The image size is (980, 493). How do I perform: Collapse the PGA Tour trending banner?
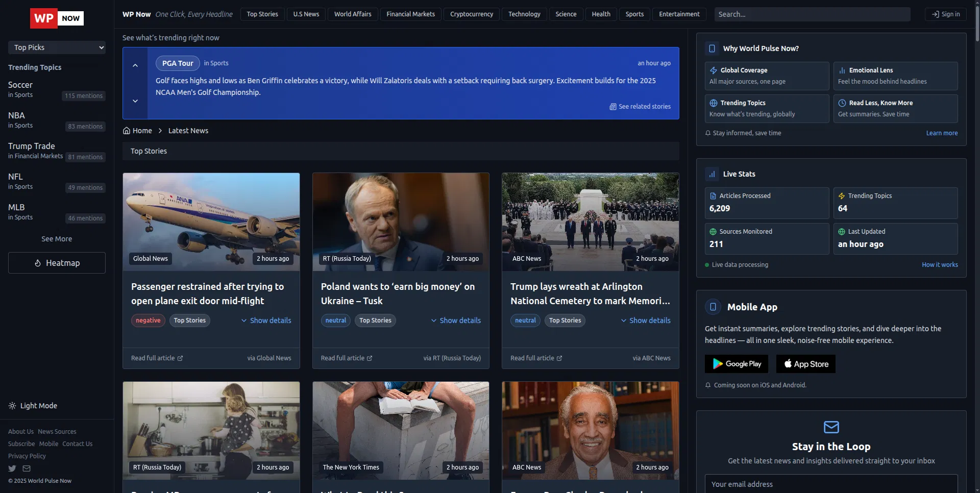[135, 65]
